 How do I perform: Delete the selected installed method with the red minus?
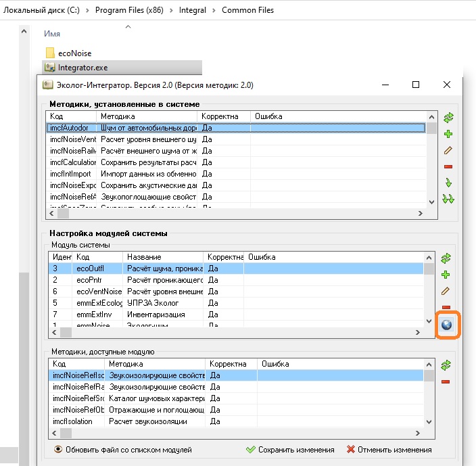(448, 166)
